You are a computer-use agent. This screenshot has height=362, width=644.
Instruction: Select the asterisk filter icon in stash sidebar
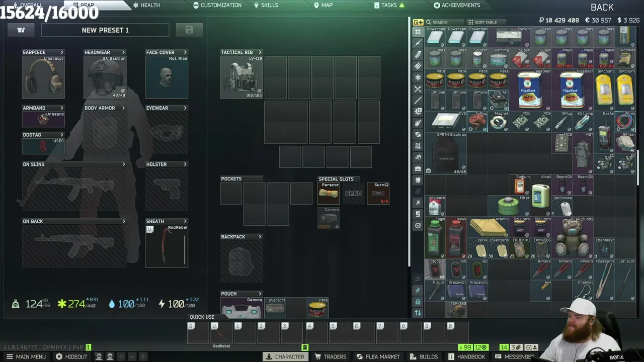[x=418, y=78]
